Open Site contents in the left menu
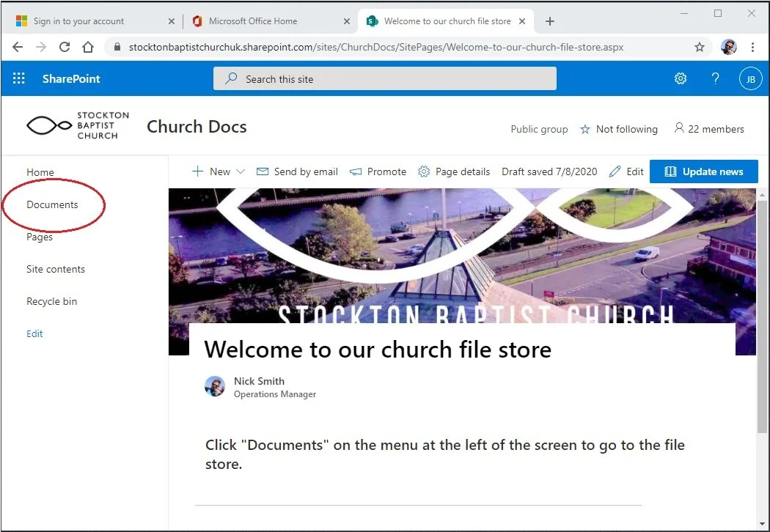 coord(56,269)
